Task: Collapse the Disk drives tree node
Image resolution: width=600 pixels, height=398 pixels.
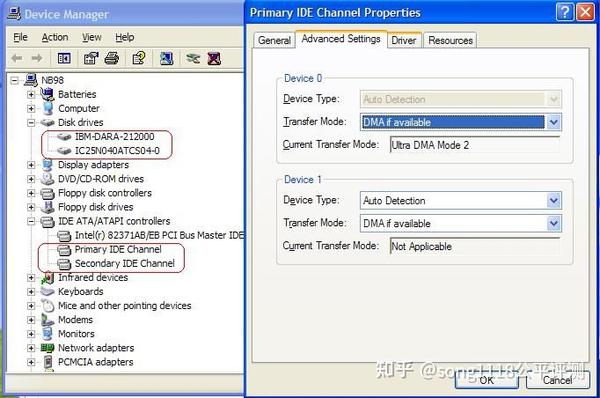Action: (31, 122)
